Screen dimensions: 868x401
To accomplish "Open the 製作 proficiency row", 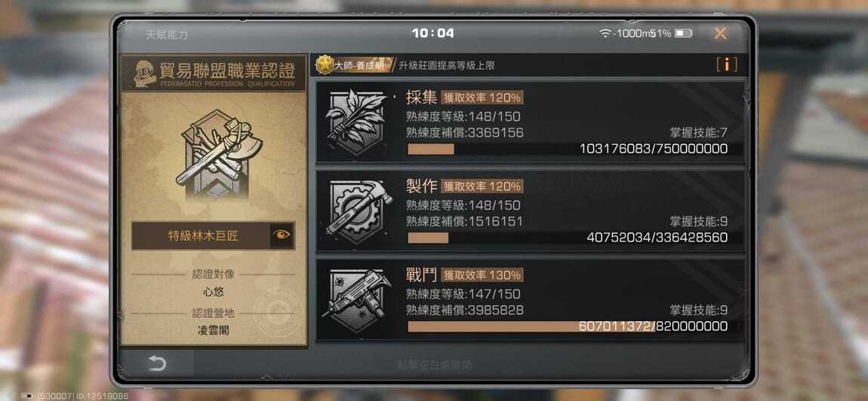I will coord(530,211).
